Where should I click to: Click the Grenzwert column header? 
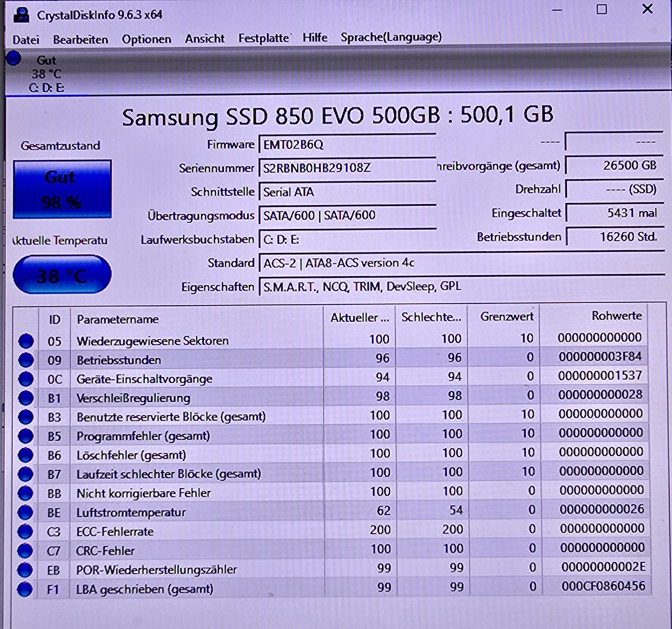point(503,316)
